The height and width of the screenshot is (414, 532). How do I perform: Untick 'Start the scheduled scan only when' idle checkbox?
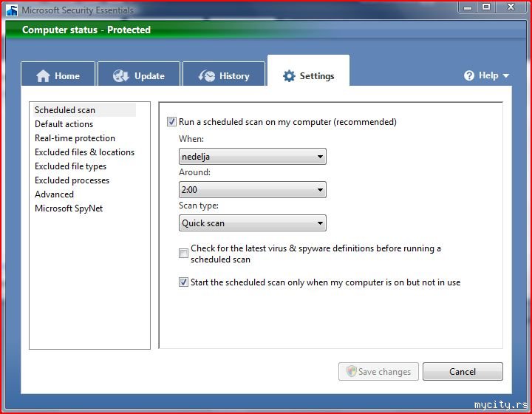[183, 282]
